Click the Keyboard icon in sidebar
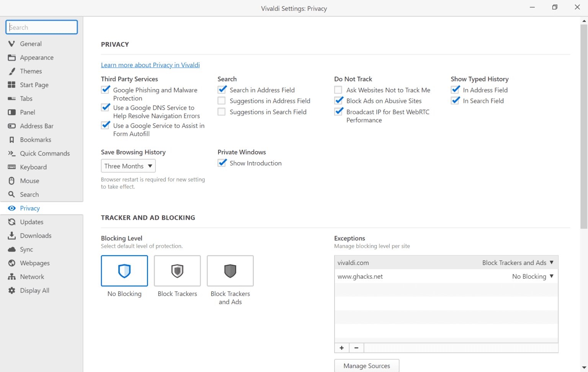 [12, 167]
